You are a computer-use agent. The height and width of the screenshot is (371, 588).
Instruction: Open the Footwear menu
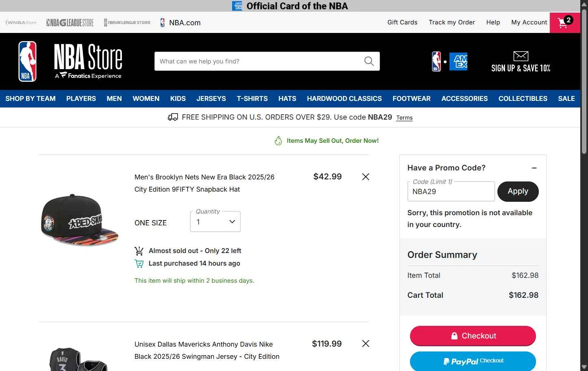pos(412,98)
